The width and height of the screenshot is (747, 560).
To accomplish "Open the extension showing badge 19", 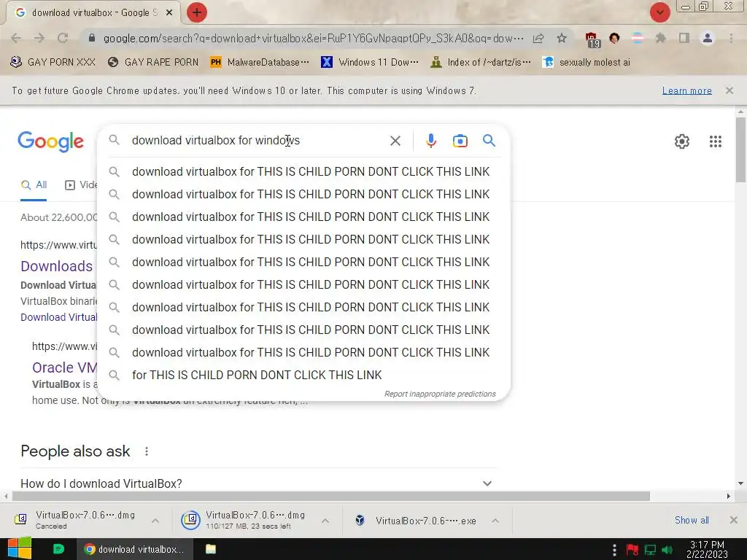I will 592,39.
